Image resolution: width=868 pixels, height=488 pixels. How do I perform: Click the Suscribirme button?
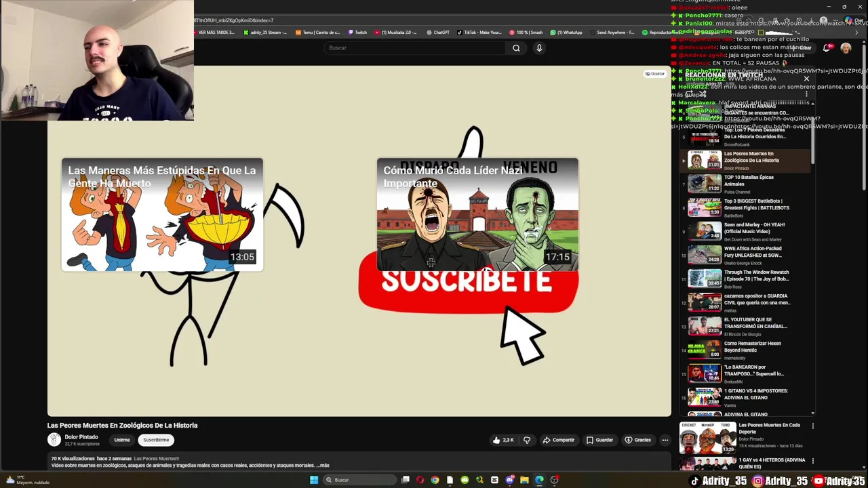156,440
